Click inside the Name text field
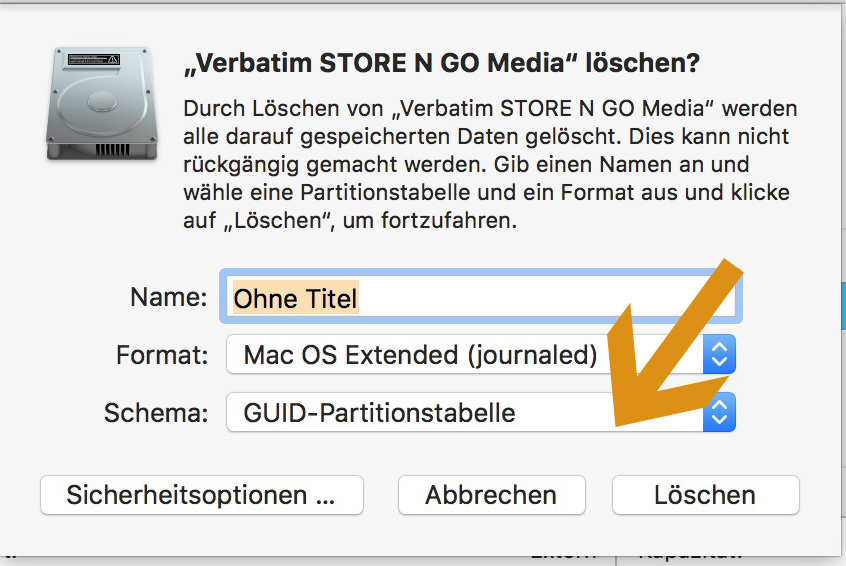846x566 pixels. point(481,297)
